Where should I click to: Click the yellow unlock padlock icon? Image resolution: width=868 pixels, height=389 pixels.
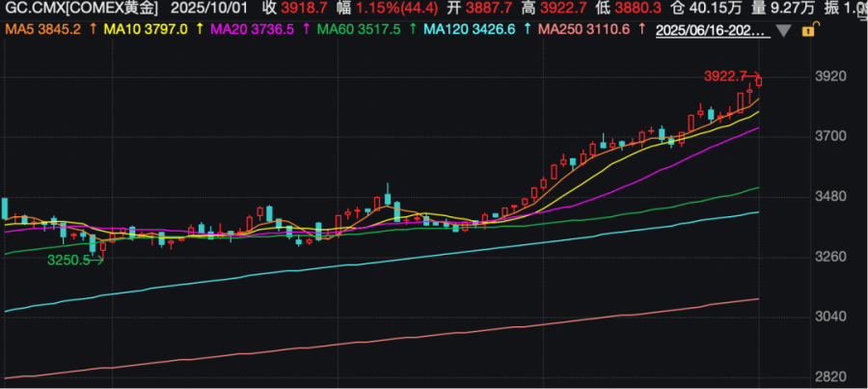tap(806, 30)
